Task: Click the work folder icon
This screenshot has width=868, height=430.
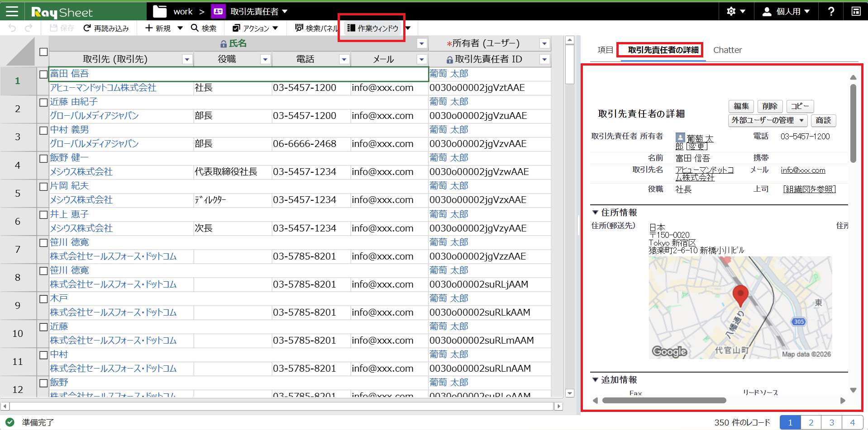Action: tap(159, 11)
